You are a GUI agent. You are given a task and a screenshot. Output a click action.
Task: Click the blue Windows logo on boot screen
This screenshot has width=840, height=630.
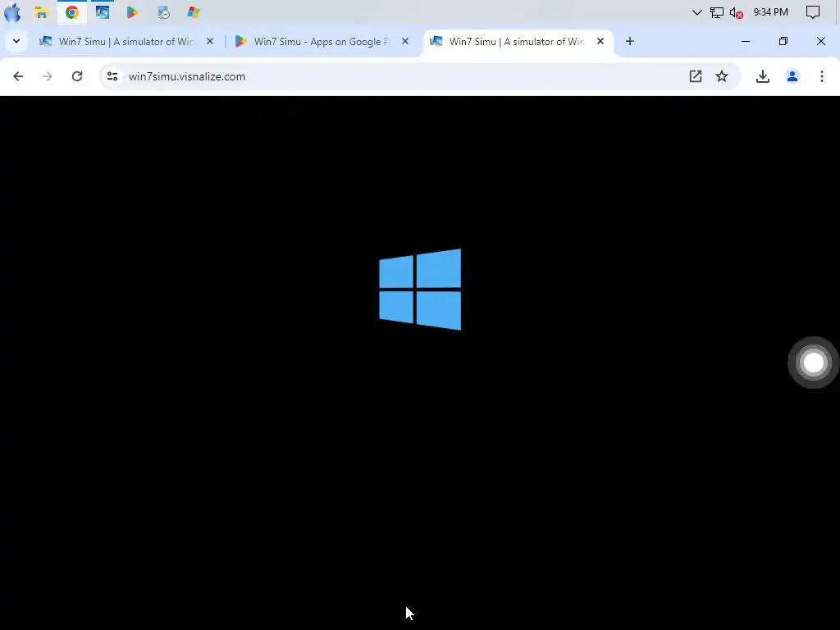tap(420, 290)
